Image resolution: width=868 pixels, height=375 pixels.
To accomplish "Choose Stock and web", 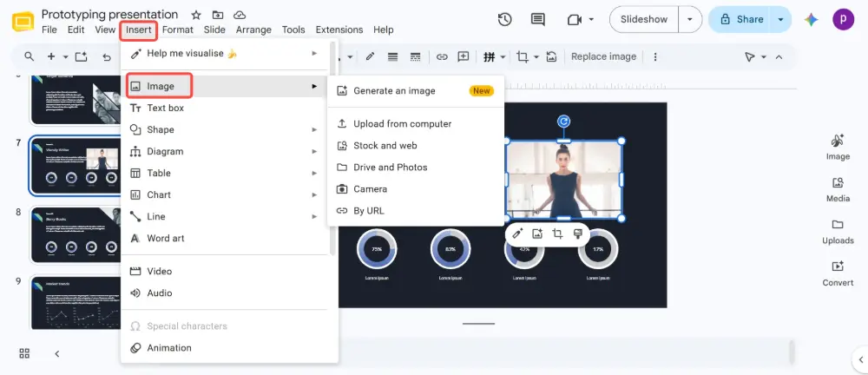I will click(416, 145).
